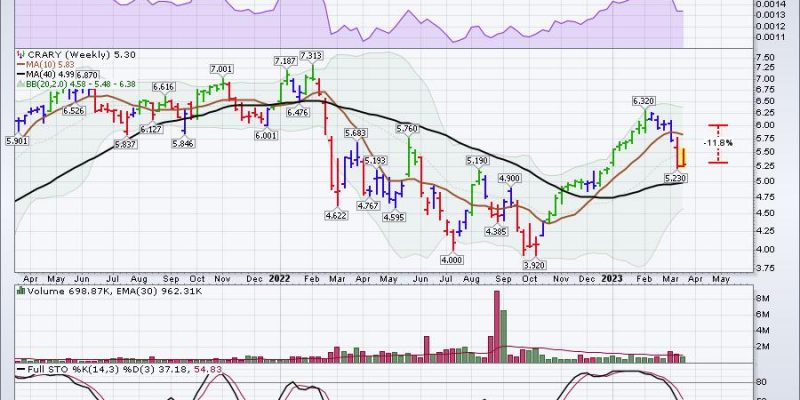Click the 6.616 price label

coord(164,87)
